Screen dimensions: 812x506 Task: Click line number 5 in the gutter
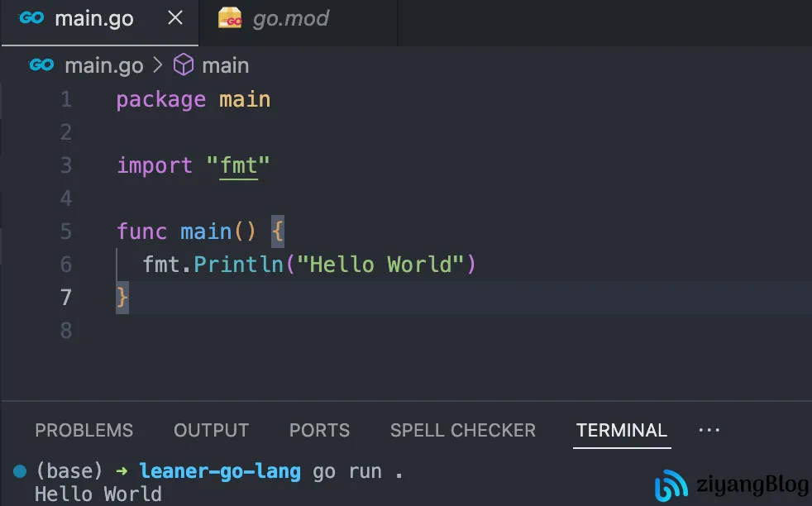[65, 232]
